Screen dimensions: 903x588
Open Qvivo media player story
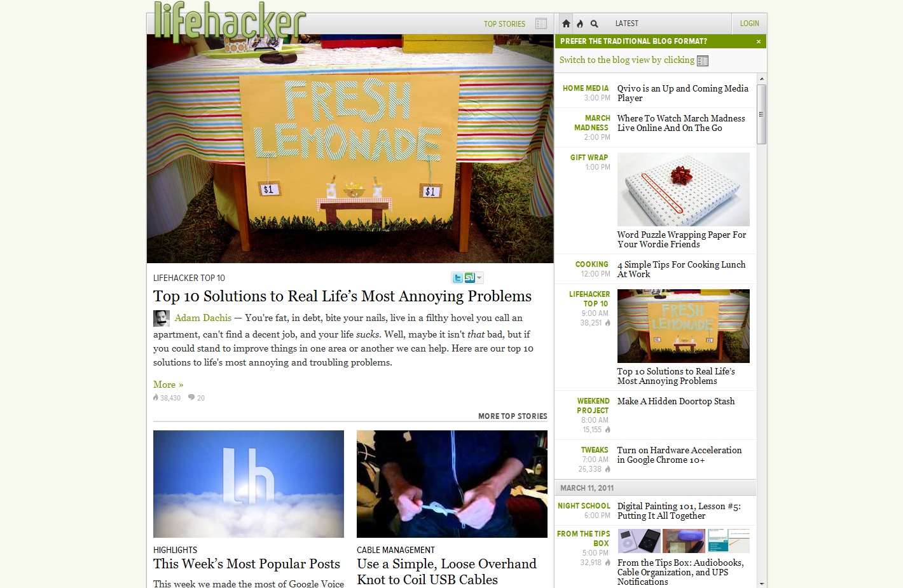click(682, 93)
